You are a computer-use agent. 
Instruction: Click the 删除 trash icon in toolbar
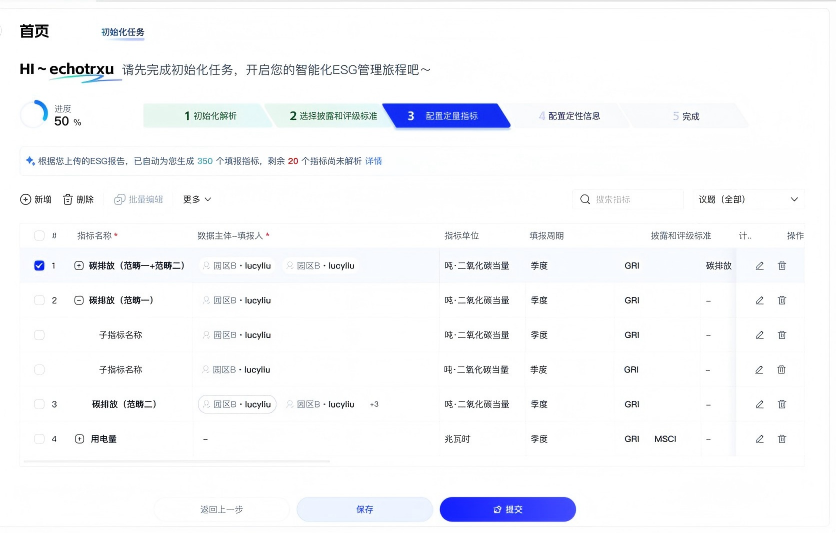point(68,199)
